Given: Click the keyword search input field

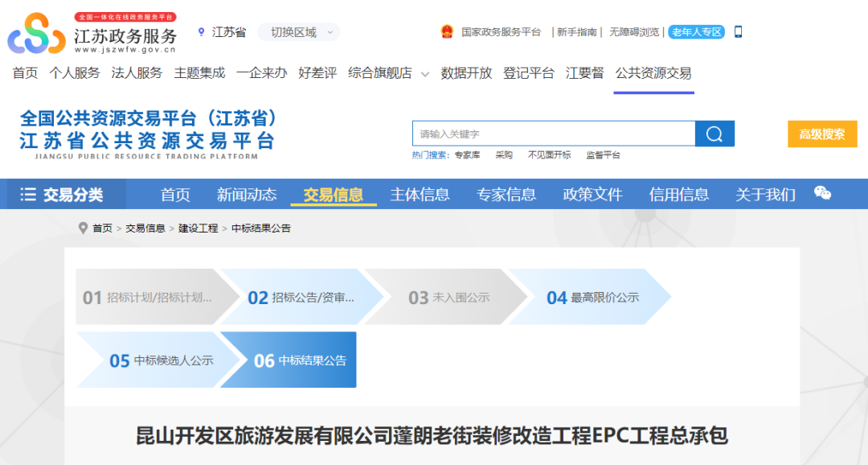Looking at the screenshot, I should (553, 134).
